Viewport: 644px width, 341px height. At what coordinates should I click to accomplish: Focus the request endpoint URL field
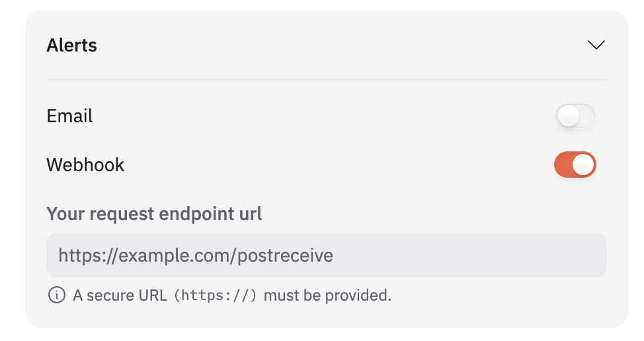327,255
